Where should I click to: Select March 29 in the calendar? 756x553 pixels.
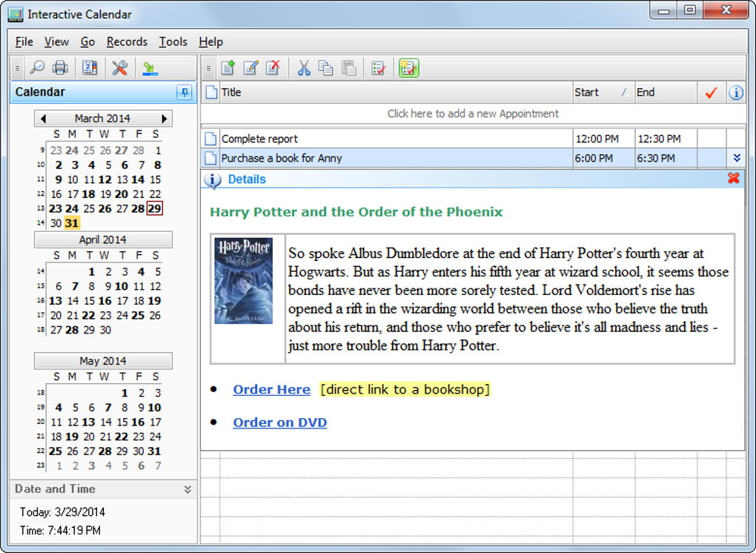coord(154,209)
